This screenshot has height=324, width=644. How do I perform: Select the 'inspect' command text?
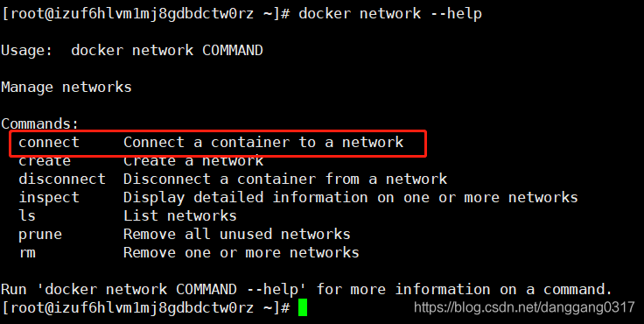[49, 198]
